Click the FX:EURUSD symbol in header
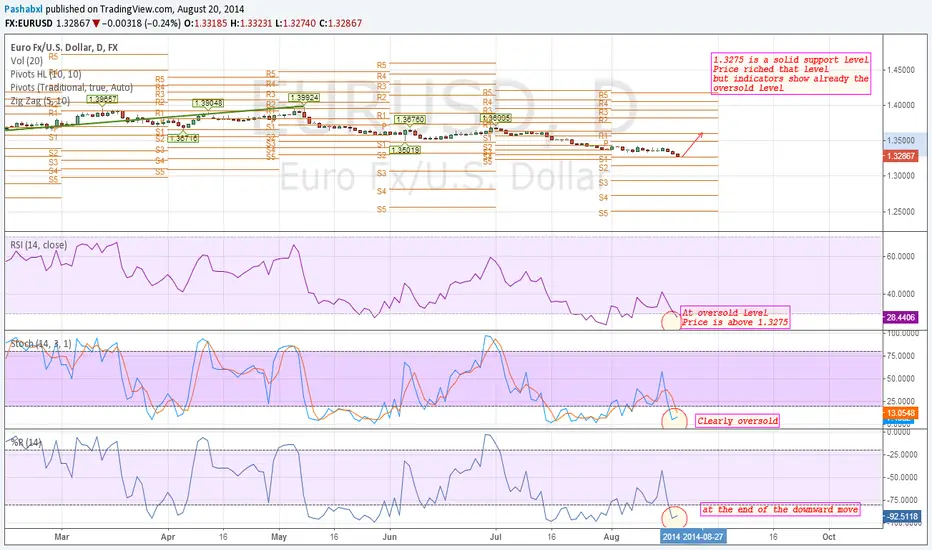 point(29,23)
